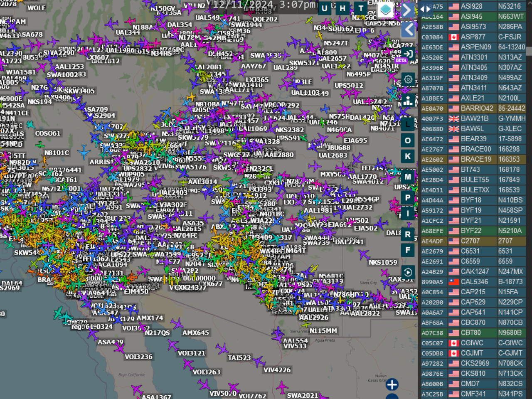
Task: Select the CMF341 row at list bottom
Action: pos(473,394)
